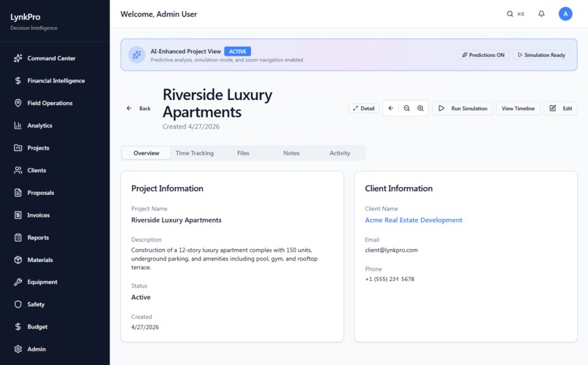Run Simulation
Viewport: 588px width, 365px height.
(463, 109)
